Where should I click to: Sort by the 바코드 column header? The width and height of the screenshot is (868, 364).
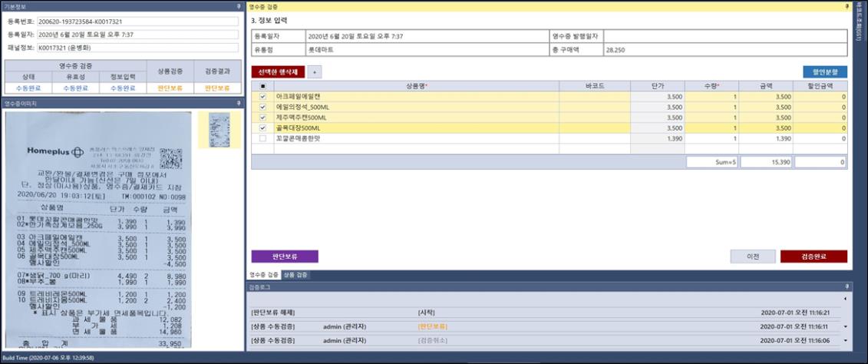(x=595, y=86)
